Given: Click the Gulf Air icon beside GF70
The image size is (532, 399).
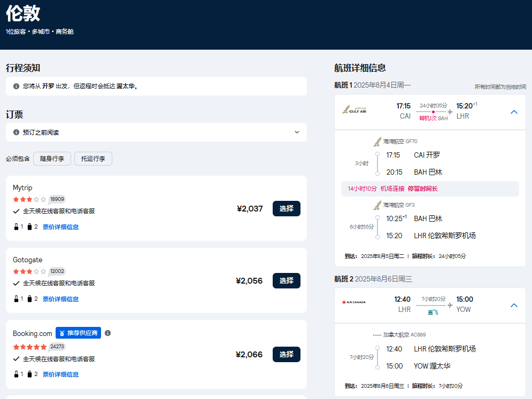Looking at the screenshot, I should pos(377,142).
